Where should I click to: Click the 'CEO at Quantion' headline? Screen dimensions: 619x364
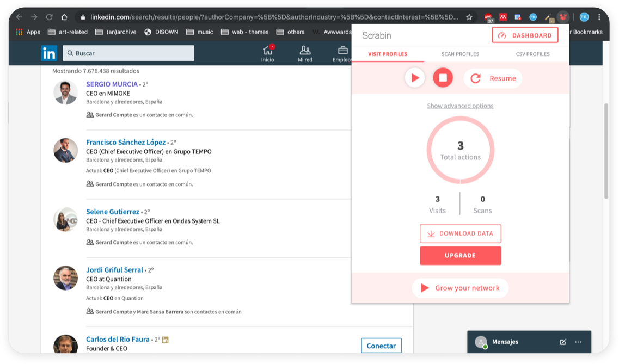[x=108, y=279]
